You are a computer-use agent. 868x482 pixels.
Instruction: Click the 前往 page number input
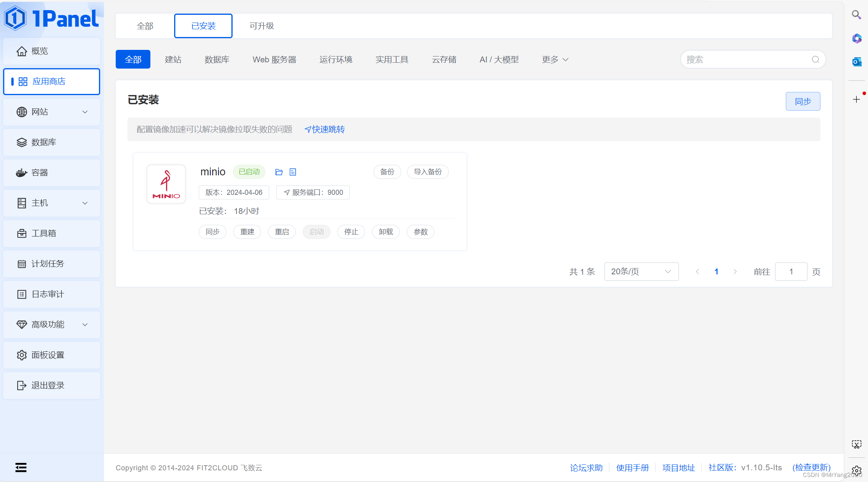pos(790,272)
